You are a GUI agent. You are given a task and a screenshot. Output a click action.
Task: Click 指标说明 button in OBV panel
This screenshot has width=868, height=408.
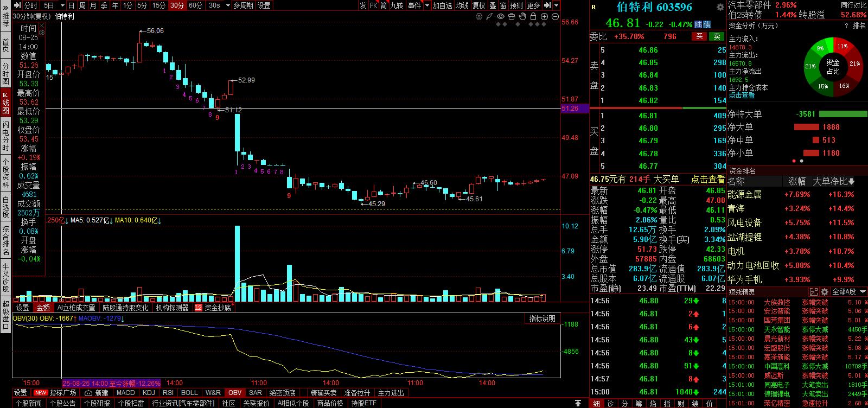click(x=542, y=318)
